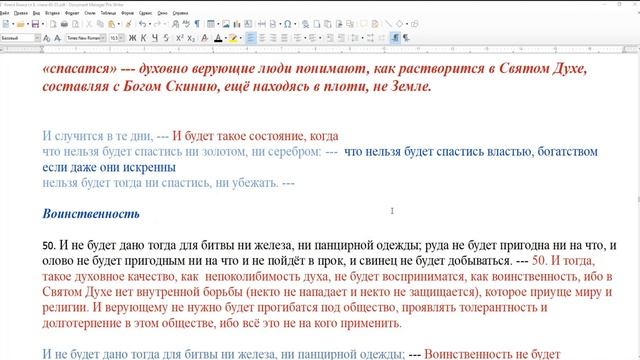Insert hyperlink icon
This screenshot has height=360, width=640.
[x=305, y=24]
